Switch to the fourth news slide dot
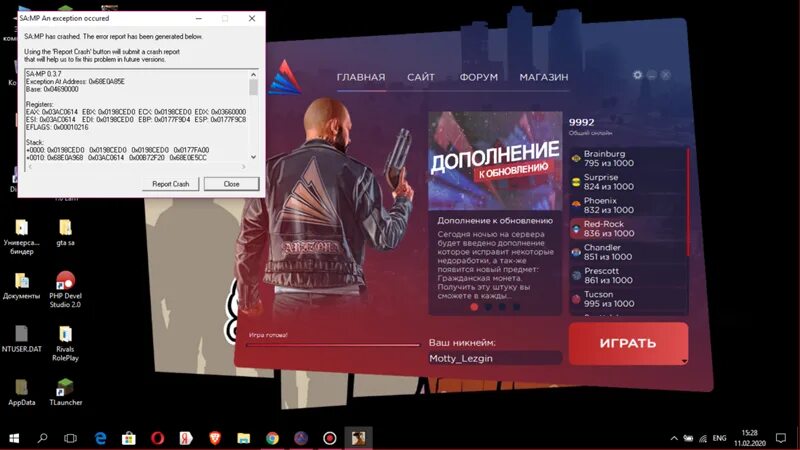The image size is (800, 450). (x=517, y=307)
